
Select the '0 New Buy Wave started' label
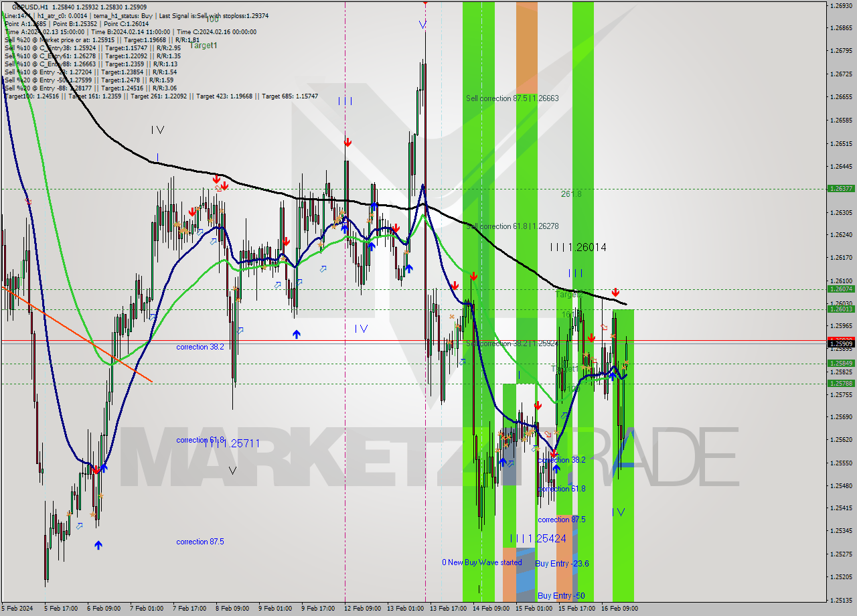pos(481,562)
